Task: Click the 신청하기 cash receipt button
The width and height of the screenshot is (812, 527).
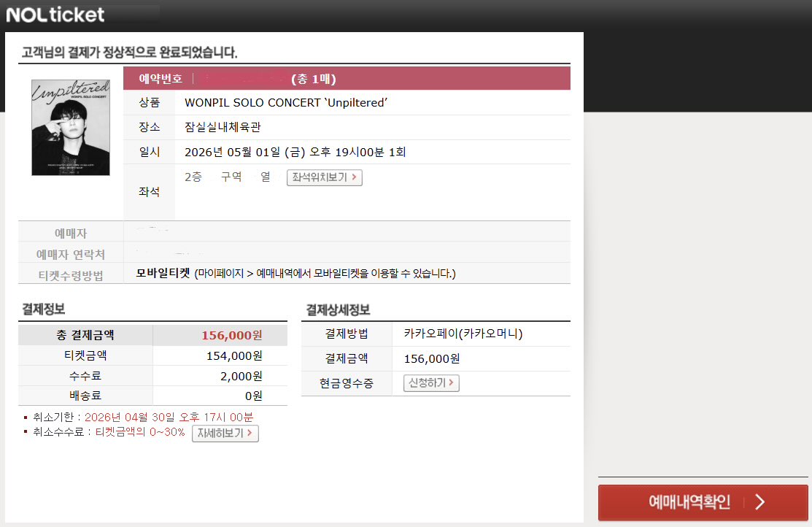Action: [431, 383]
